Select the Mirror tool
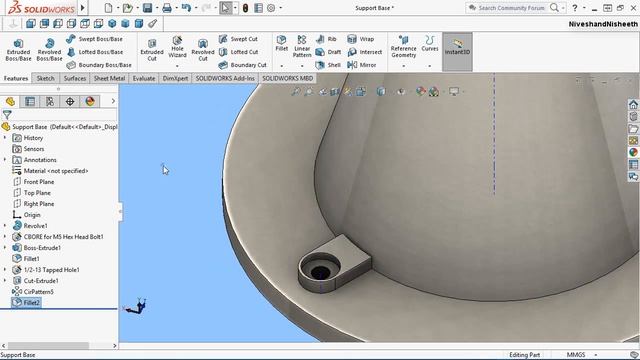Viewport: 640px width, 360px height. coord(362,65)
